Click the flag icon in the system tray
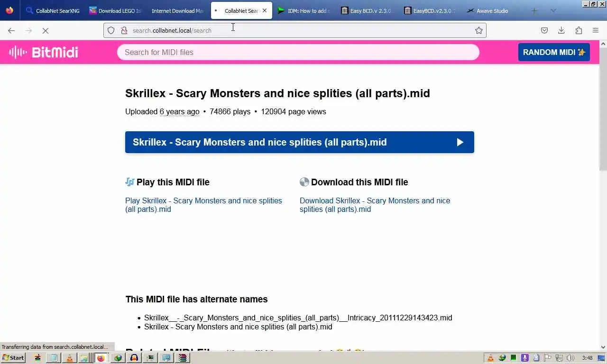Viewport: 607px width, 364px height. tap(547, 358)
